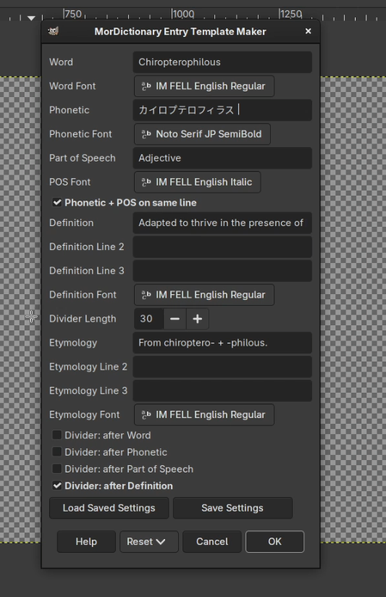Click the Etymology Line 2 field
The height and width of the screenshot is (597, 386).
tap(222, 367)
